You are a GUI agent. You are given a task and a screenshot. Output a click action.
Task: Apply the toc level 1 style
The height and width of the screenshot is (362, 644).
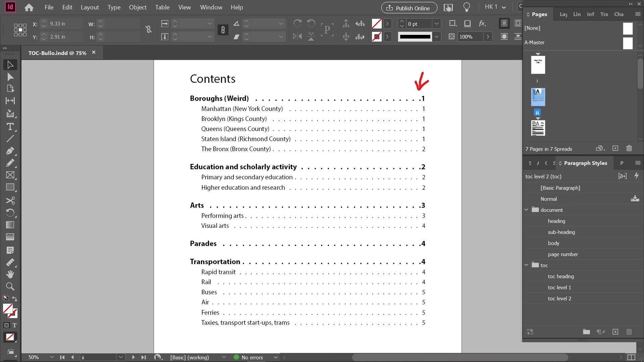coord(559,287)
